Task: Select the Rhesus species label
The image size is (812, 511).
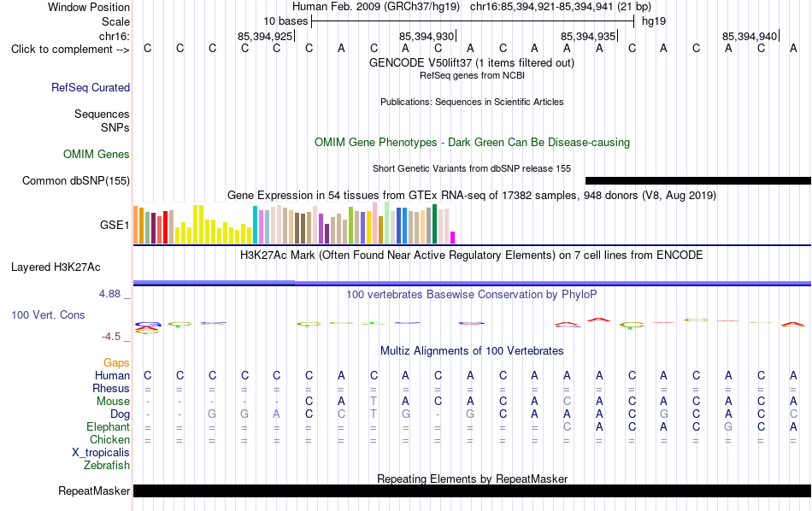Action: click(111, 388)
